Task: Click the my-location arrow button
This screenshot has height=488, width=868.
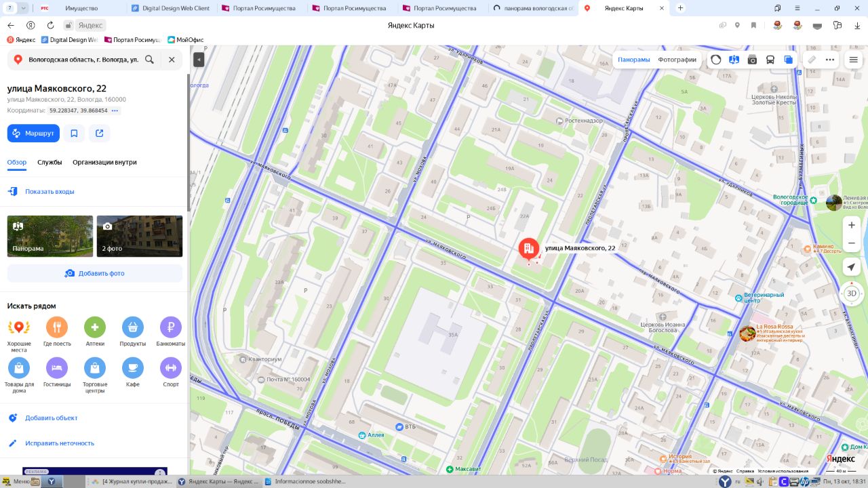Action: [852, 267]
